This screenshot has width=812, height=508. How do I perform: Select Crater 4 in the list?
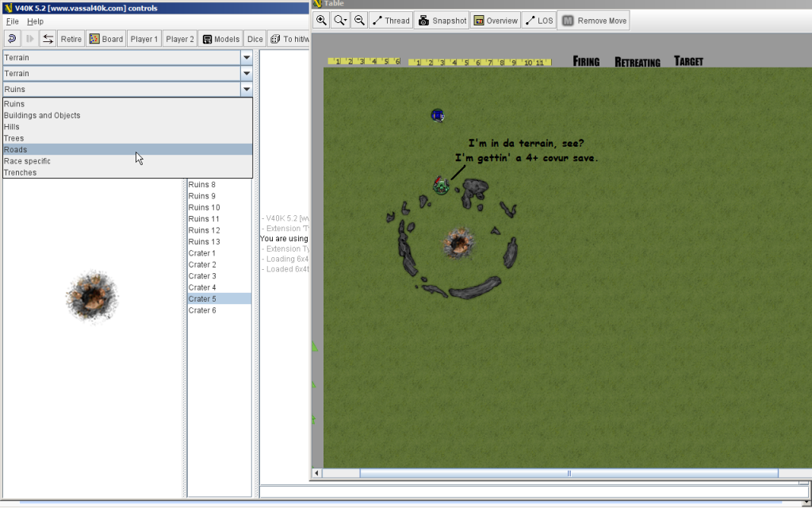219,287
